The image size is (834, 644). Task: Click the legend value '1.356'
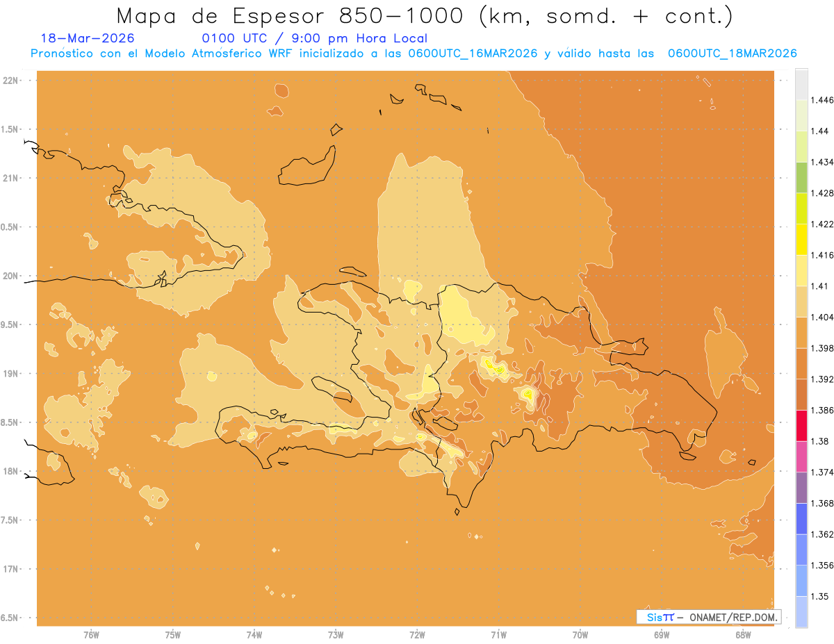point(823,565)
